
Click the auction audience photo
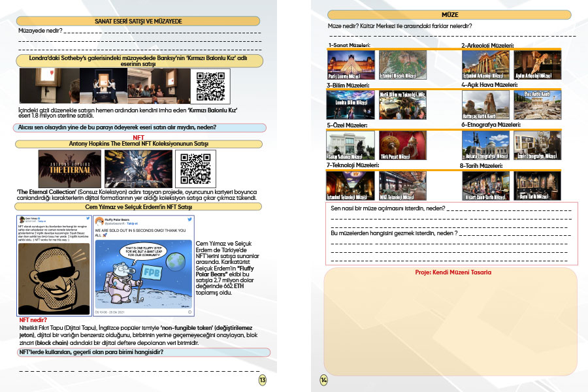tap(159, 86)
